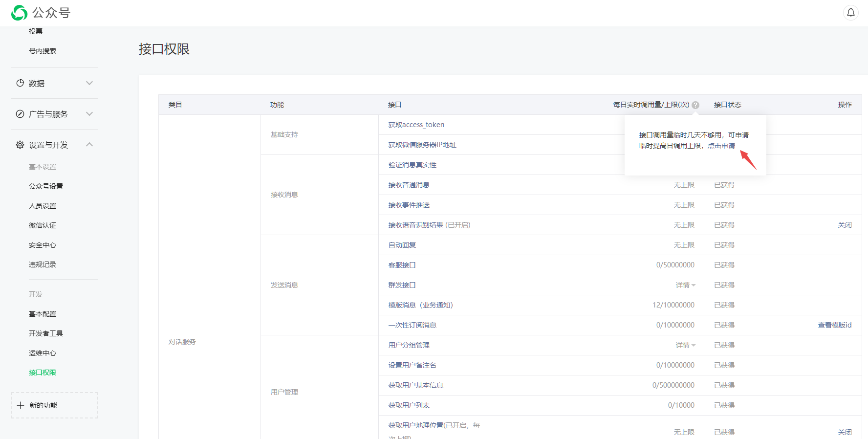Viewport: 868px width, 439px height.
Task: Open 接收事件推送 link
Action: (409, 205)
